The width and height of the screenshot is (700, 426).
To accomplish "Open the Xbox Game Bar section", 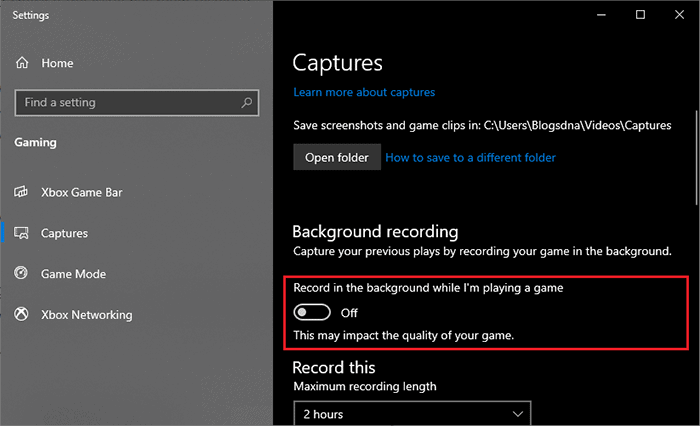I will (82, 192).
